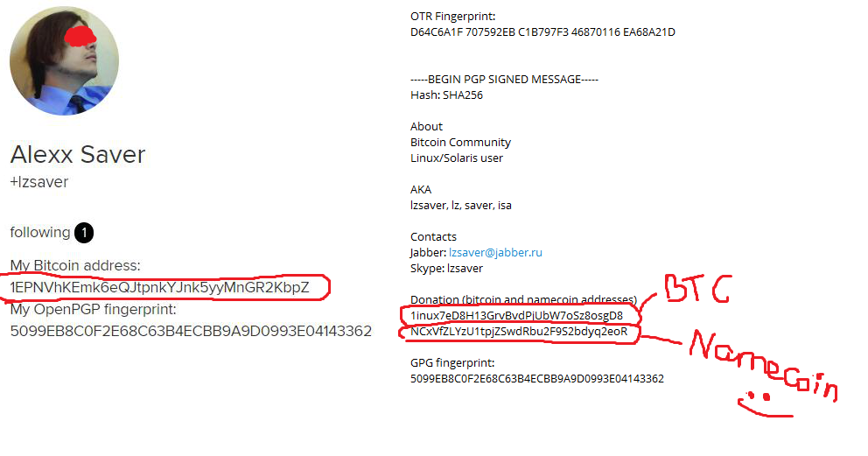The width and height of the screenshot is (868, 456).
Task: Open the following count badge
Action: coord(84,233)
